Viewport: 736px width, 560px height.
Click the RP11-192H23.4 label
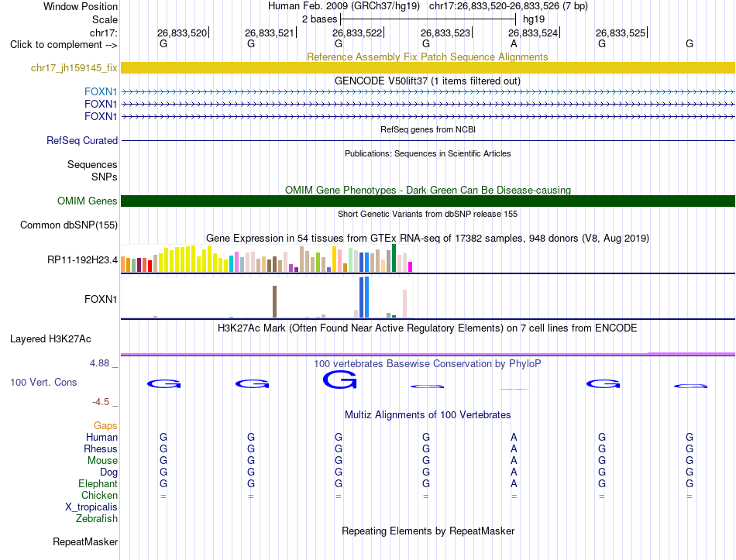coord(82,259)
